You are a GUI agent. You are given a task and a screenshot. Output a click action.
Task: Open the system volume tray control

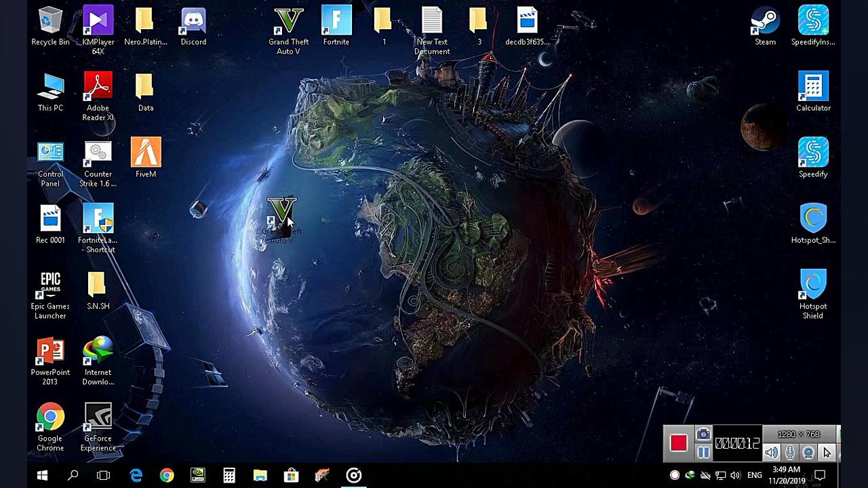click(x=735, y=475)
